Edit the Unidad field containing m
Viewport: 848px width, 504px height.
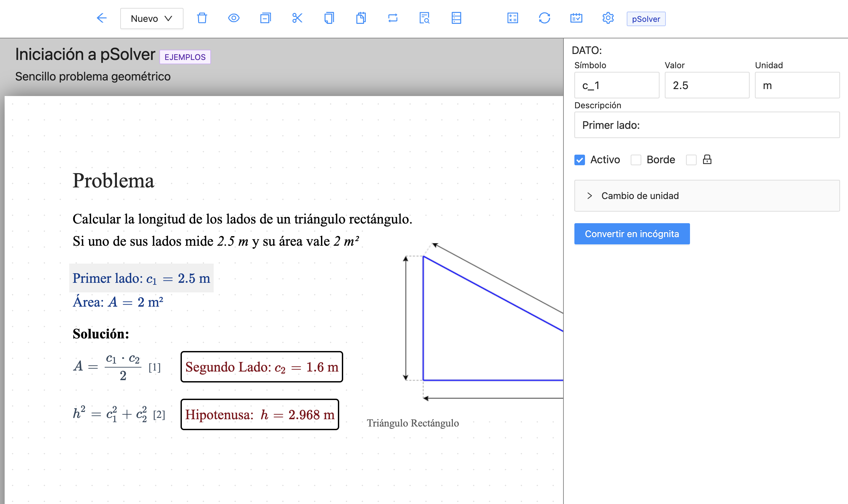point(797,85)
